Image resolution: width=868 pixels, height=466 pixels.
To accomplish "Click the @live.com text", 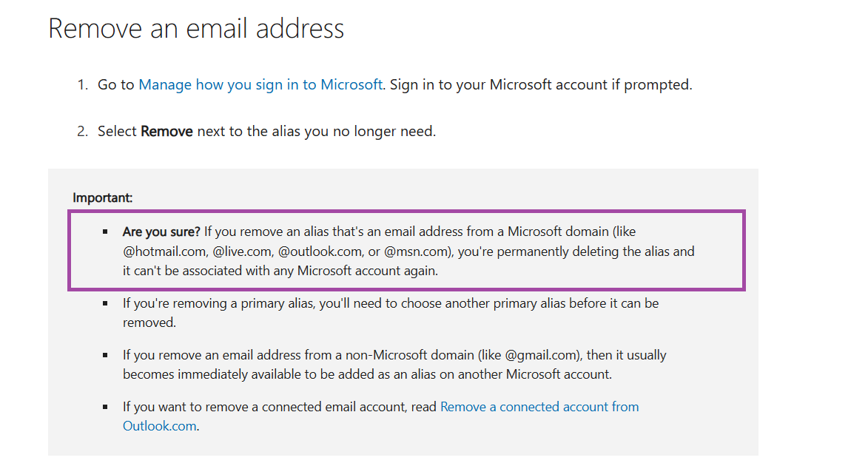I will (241, 251).
